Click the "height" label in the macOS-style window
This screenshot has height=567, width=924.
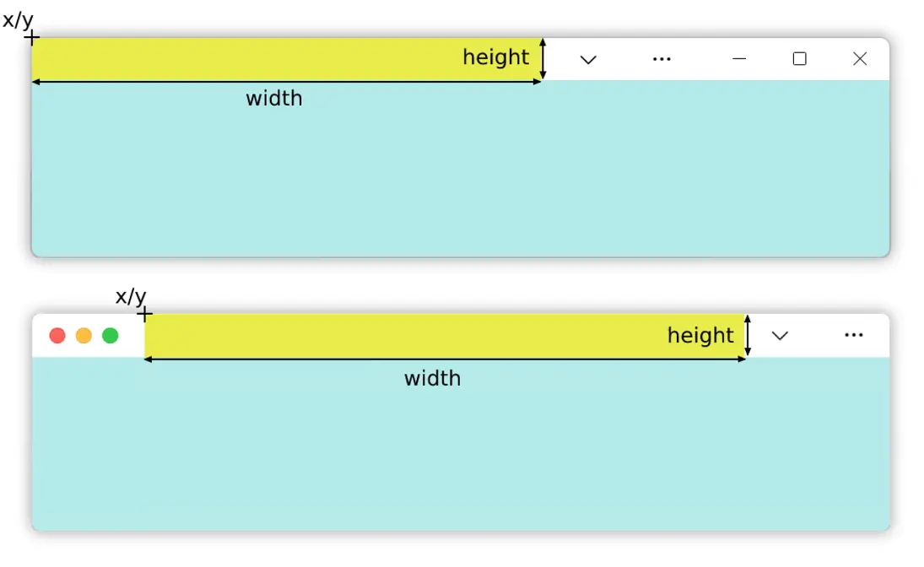click(x=700, y=335)
